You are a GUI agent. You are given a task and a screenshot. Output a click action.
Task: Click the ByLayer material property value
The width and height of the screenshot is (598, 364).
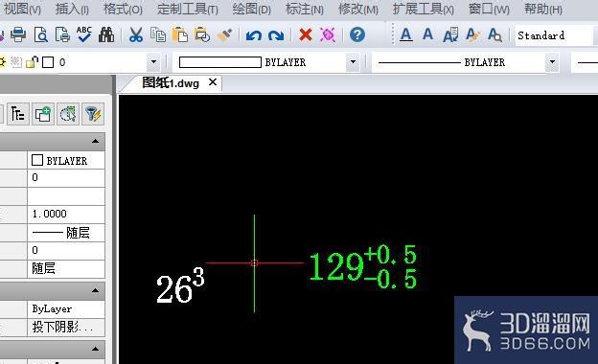point(66,308)
